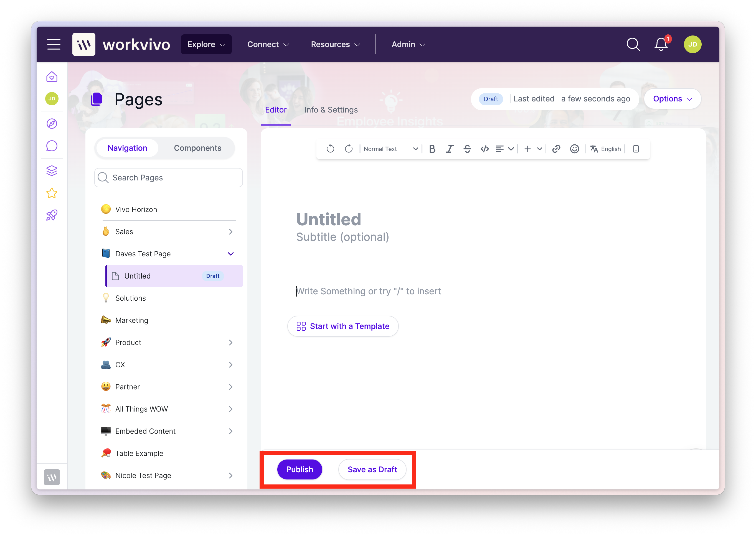Open the JD avatar in left sidebar
756x536 pixels.
tap(52, 99)
